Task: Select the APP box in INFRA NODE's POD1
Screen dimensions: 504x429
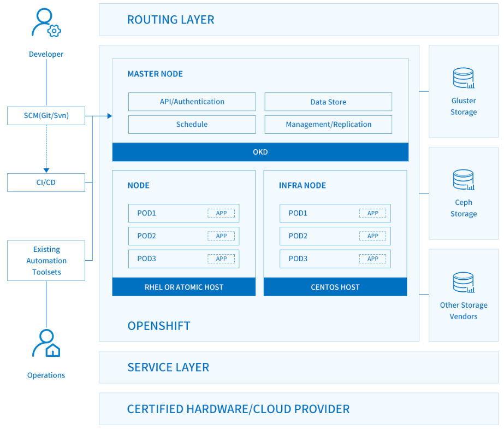Action: (x=372, y=213)
